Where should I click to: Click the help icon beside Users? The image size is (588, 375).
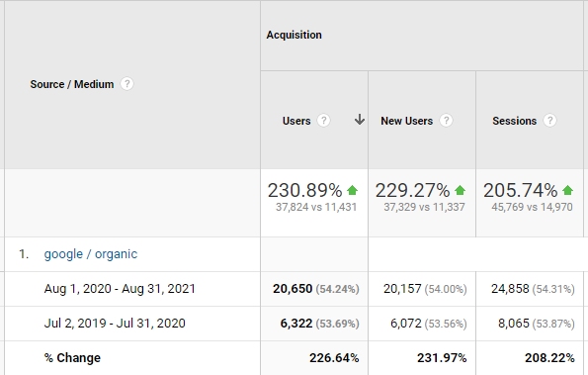[323, 121]
